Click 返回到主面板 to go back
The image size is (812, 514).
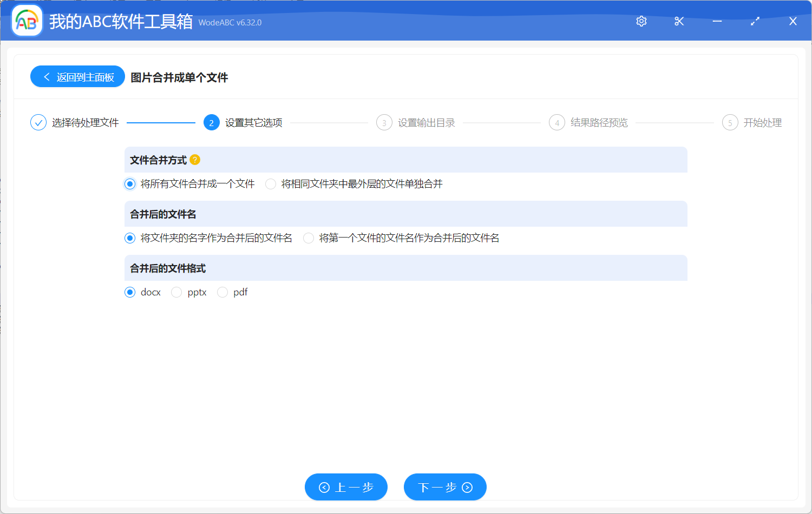(77, 76)
